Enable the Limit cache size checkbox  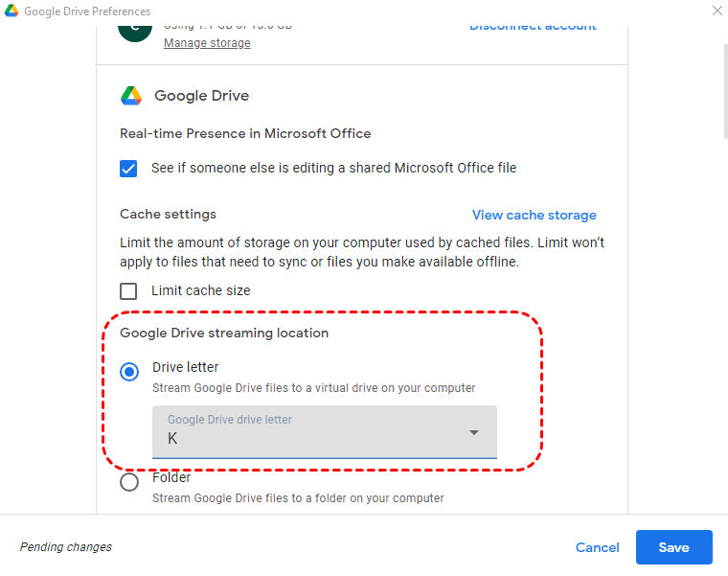[x=129, y=290]
